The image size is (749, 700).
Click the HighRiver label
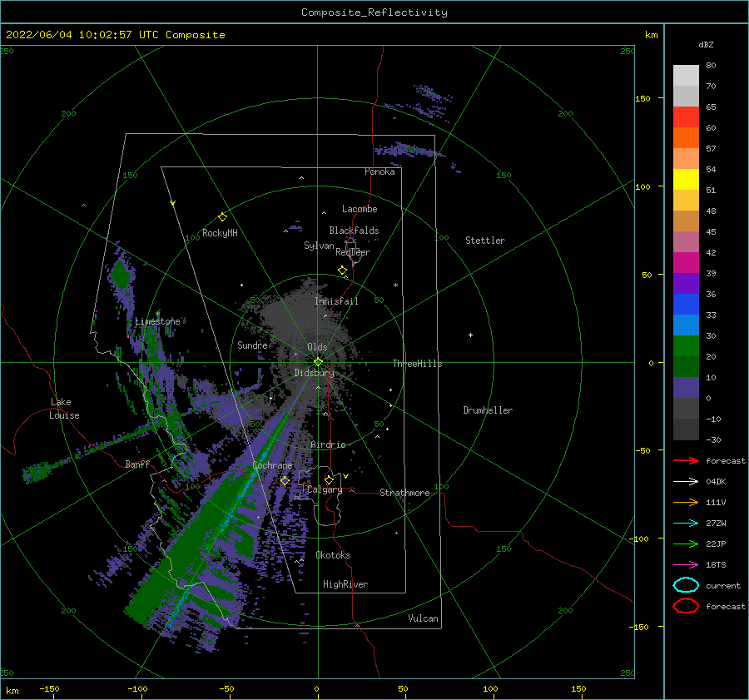[345, 584]
